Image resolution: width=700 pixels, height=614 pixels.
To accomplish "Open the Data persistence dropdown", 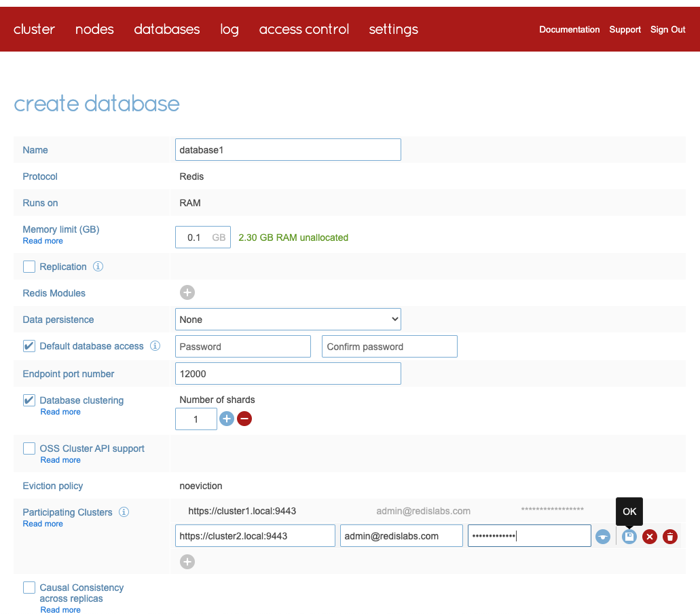I will pos(288,320).
